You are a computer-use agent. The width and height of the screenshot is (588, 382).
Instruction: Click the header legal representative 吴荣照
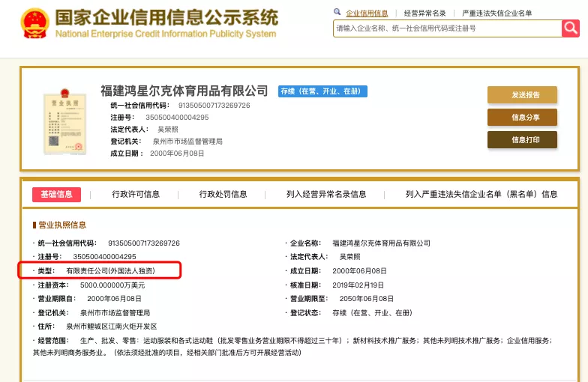168,129
